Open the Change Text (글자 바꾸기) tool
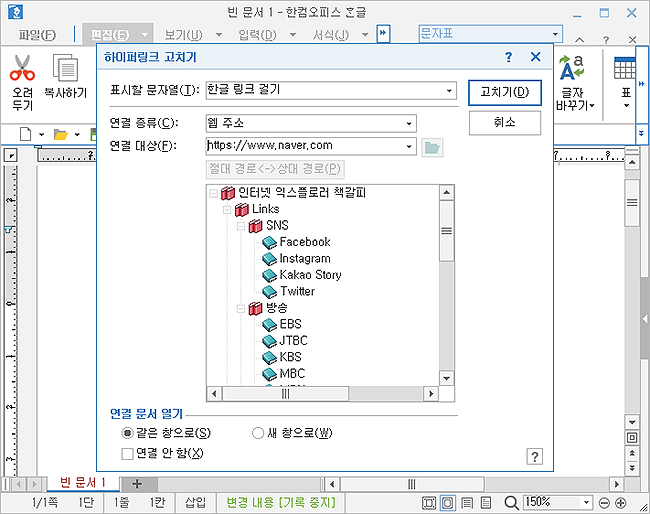650x514 pixels. (572, 83)
